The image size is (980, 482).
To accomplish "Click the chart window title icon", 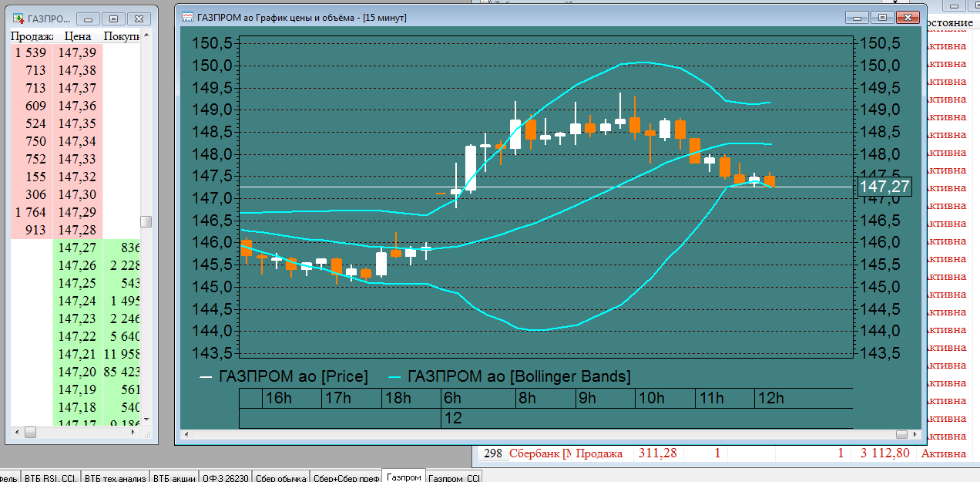I will (187, 17).
